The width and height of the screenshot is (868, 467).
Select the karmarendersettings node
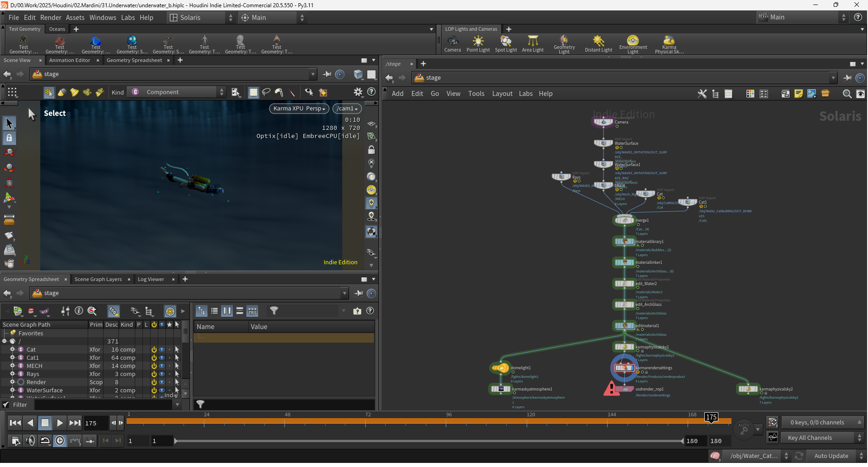624,368
